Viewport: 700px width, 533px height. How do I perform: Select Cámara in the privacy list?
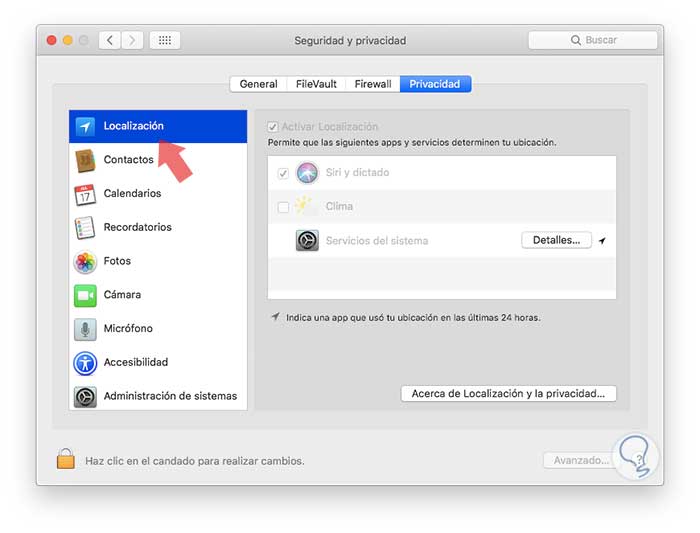158,295
